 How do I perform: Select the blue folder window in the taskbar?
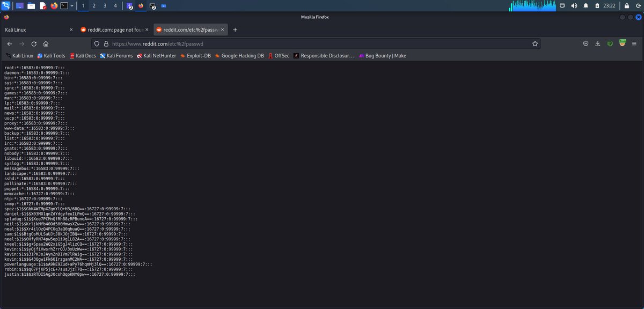163,6
